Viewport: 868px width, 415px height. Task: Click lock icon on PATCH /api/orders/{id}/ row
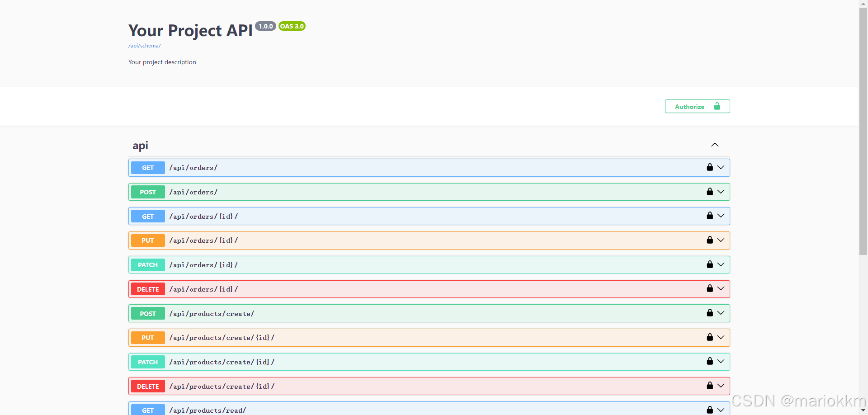tap(710, 264)
